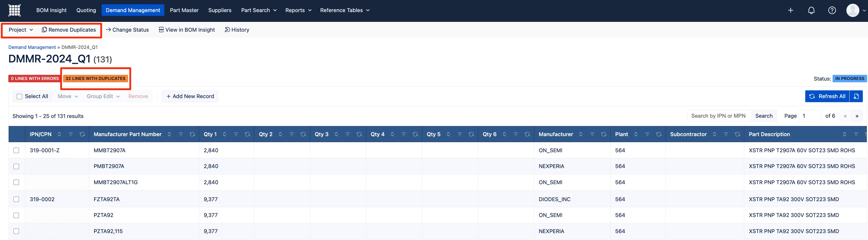Image resolution: width=868 pixels, height=240 pixels.
Task: Filter the Manufacturer column
Action: point(592,134)
